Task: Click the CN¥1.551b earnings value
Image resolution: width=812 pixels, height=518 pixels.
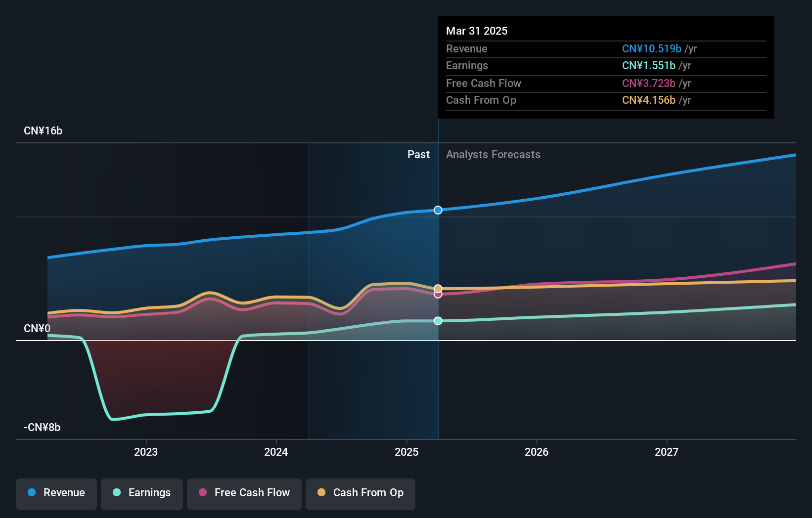Action: coord(649,66)
